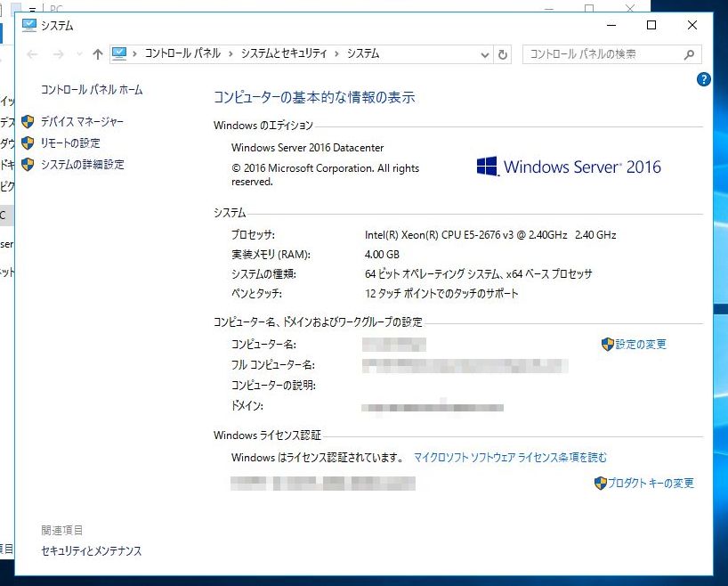Select the 4.00 GB installed RAM value

(382, 255)
